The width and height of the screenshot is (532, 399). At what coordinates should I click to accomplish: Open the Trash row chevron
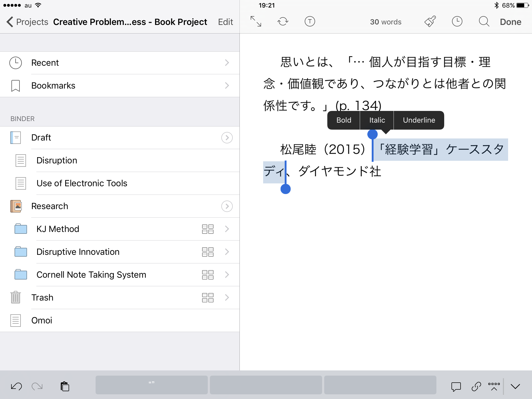227,297
